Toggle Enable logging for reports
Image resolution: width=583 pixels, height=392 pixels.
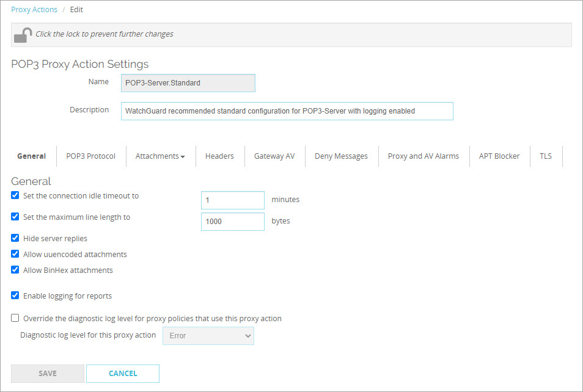[15, 296]
